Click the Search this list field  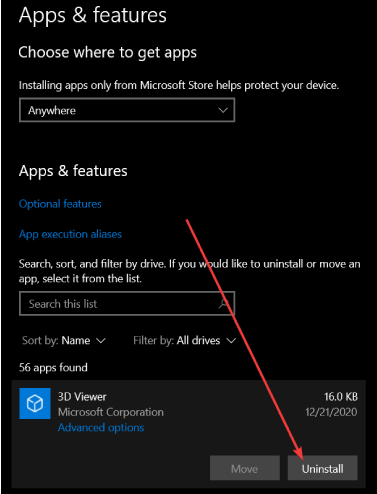[x=127, y=303]
